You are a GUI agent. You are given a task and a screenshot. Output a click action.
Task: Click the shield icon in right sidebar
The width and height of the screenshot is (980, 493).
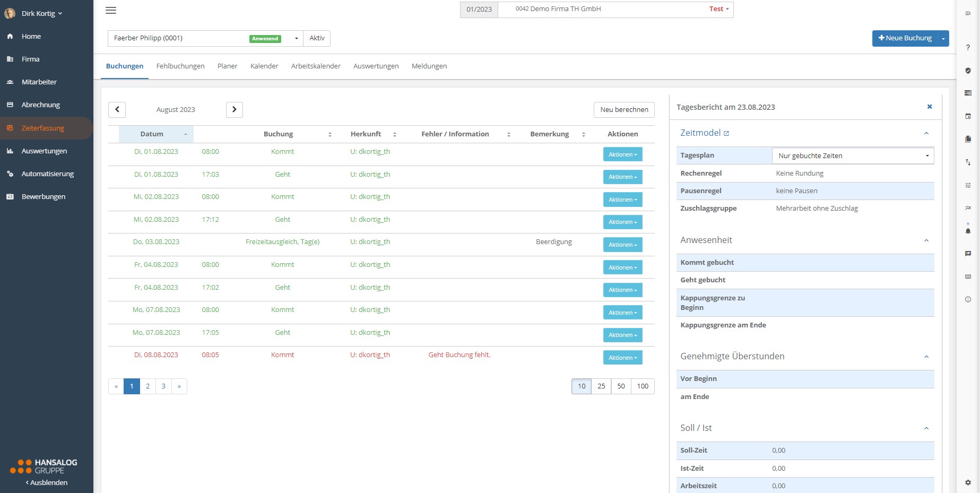(968, 71)
